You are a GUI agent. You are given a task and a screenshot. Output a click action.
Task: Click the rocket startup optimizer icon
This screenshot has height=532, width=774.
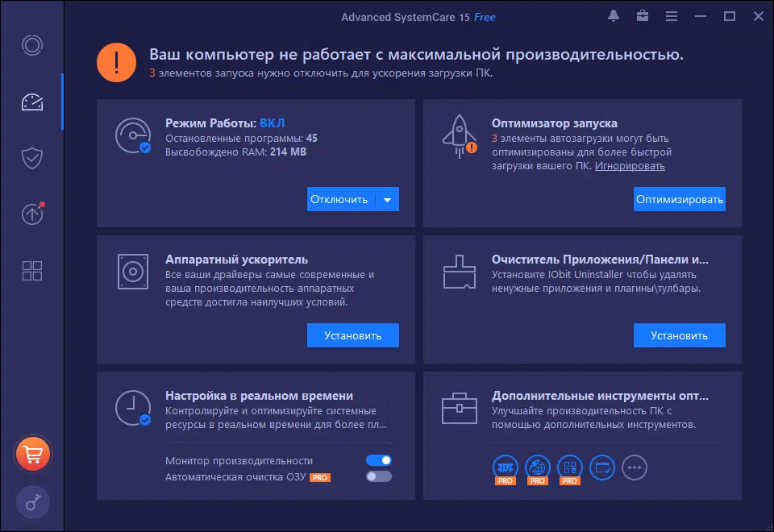[x=460, y=136]
